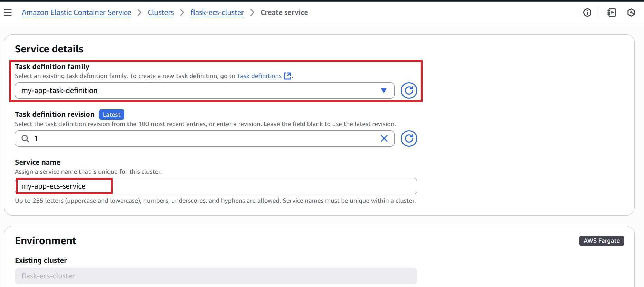This screenshot has width=644, height=287.
Task: Click the Environment heading
Action: 46,241
